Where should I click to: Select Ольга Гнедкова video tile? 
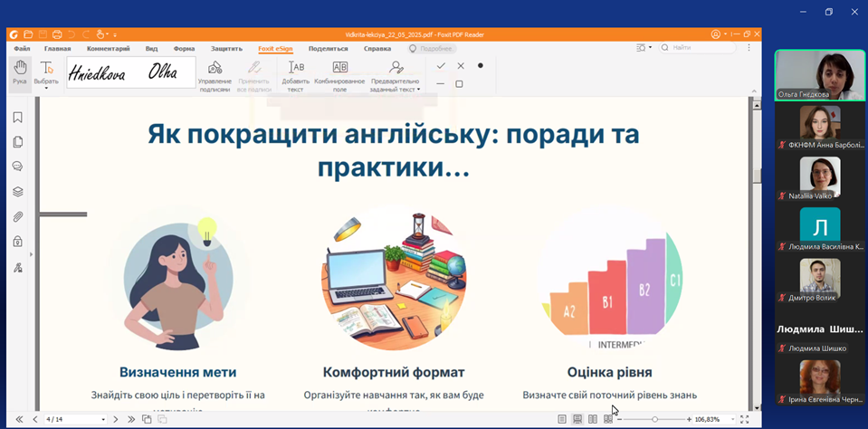820,75
